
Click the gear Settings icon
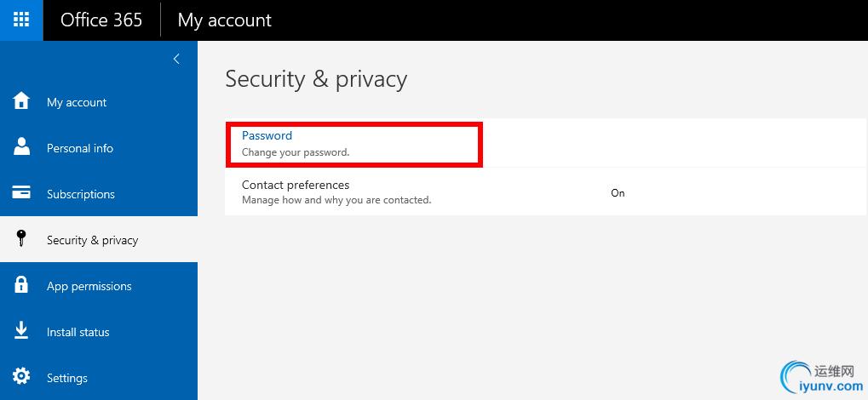pos(21,377)
